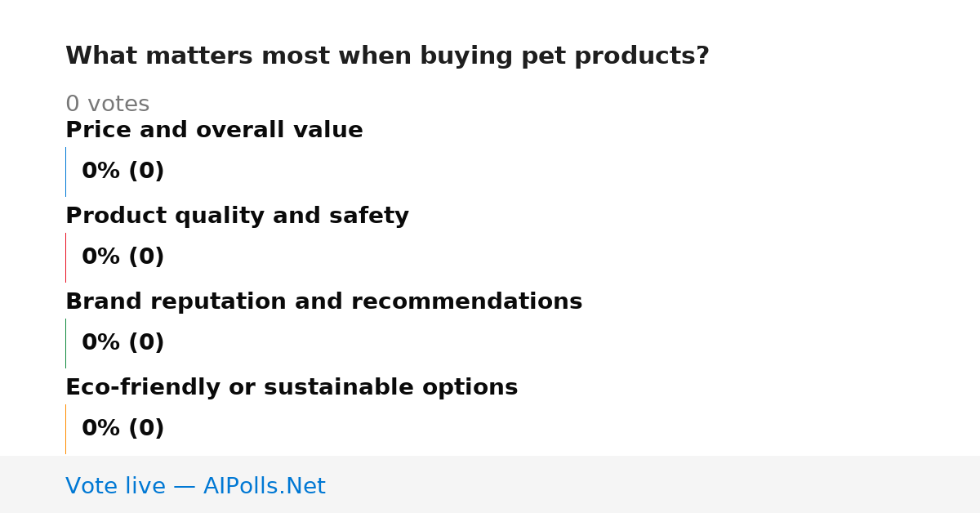
Task: Select the Price and overall value option
Action: (214, 130)
